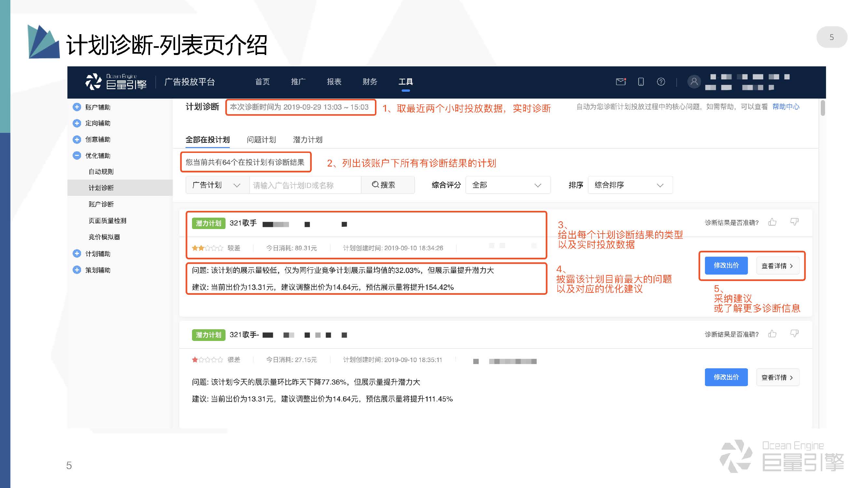
Task: Thumbs down the first plan diagnosis
Action: [794, 222]
